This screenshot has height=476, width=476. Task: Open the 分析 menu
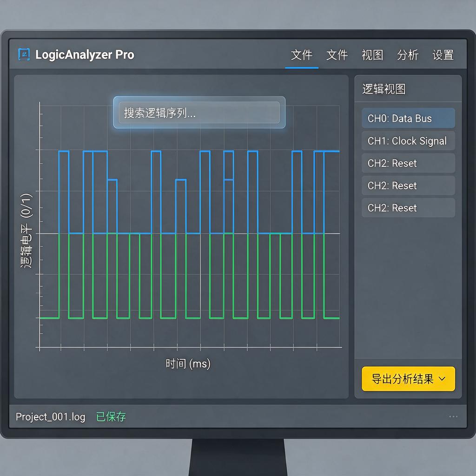pos(408,55)
